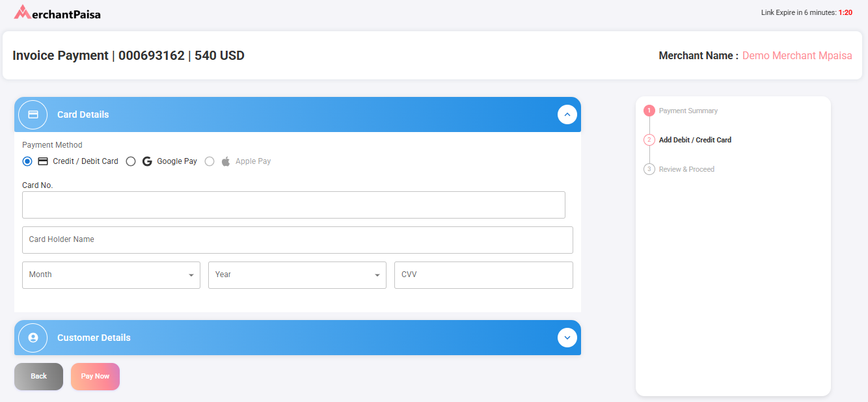This screenshot has height=402, width=868.
Task: Go to Add Debit / Credit Card step
Action: [x=694, y=140]
